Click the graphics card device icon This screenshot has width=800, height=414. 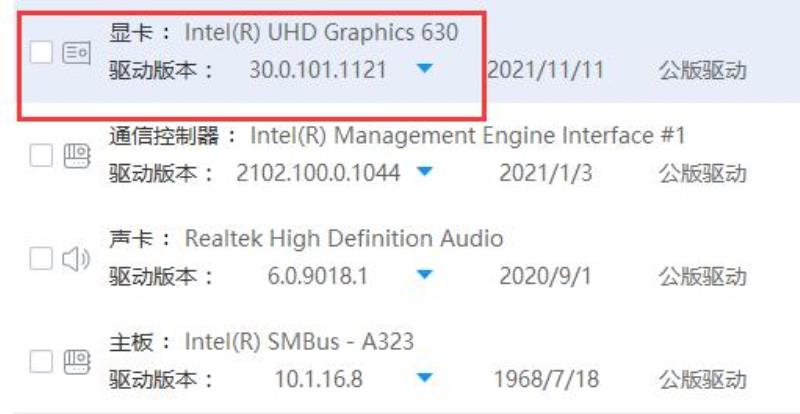[x=77, y=53]
